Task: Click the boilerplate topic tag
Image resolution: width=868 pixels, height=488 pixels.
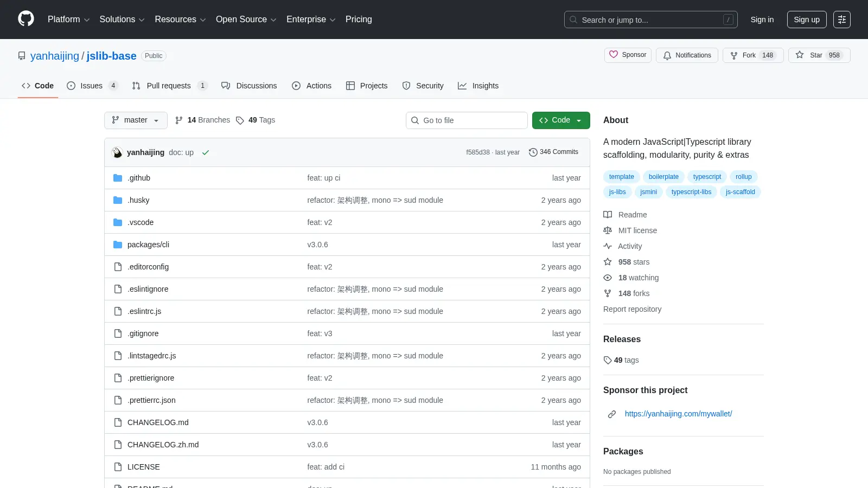Action: click(x=663, y=177)
